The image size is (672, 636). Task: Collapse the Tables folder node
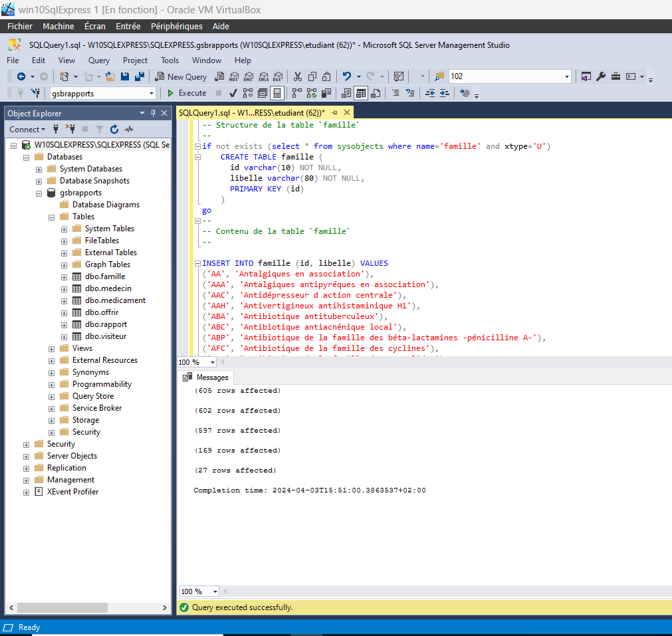coord(52,217)
